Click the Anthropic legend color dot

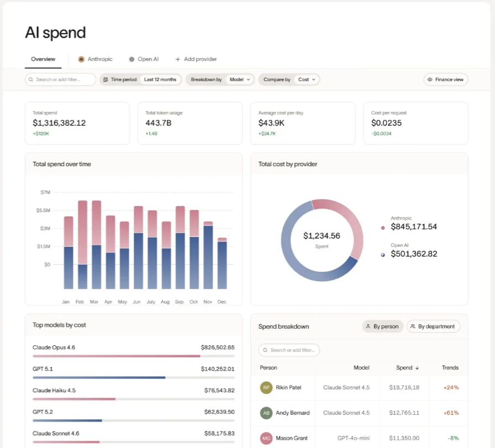coord(383,228)
